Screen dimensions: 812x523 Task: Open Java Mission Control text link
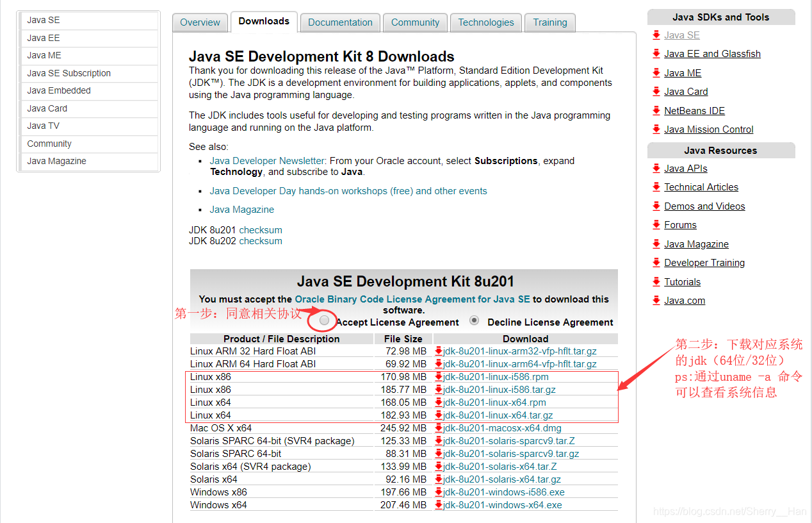point(709,129)
